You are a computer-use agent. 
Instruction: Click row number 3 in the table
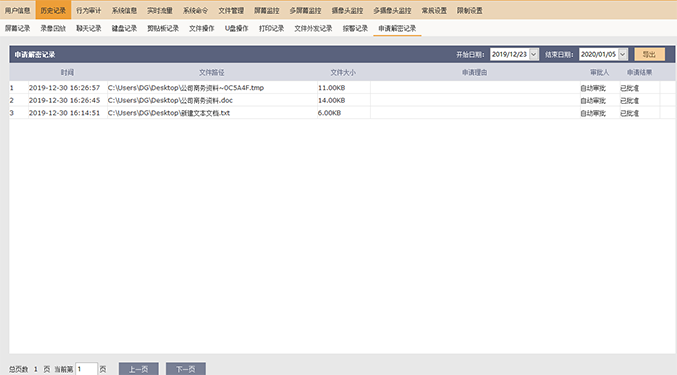click(x=12, y=113)
